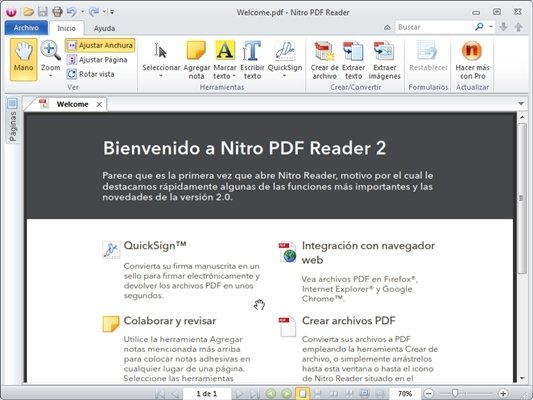Select the Mano hand tool

(x=23, y=59)
